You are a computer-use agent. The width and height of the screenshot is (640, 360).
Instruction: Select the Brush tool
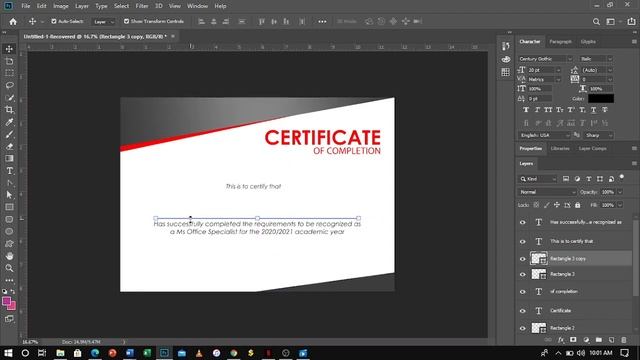9,134
